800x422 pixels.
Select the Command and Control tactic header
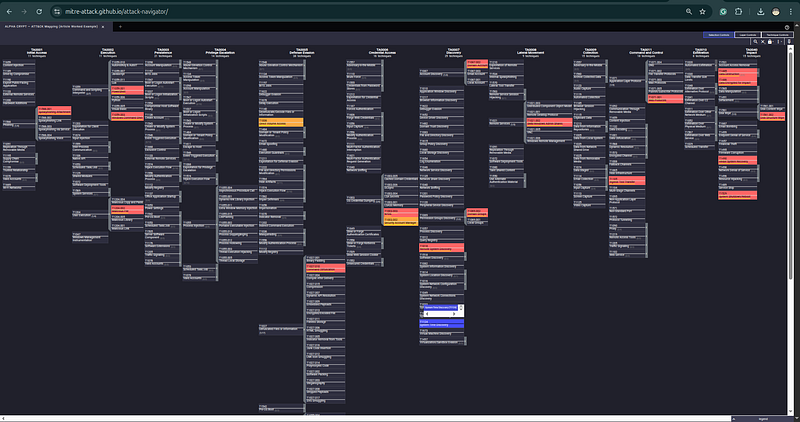(x=645, y=52)
